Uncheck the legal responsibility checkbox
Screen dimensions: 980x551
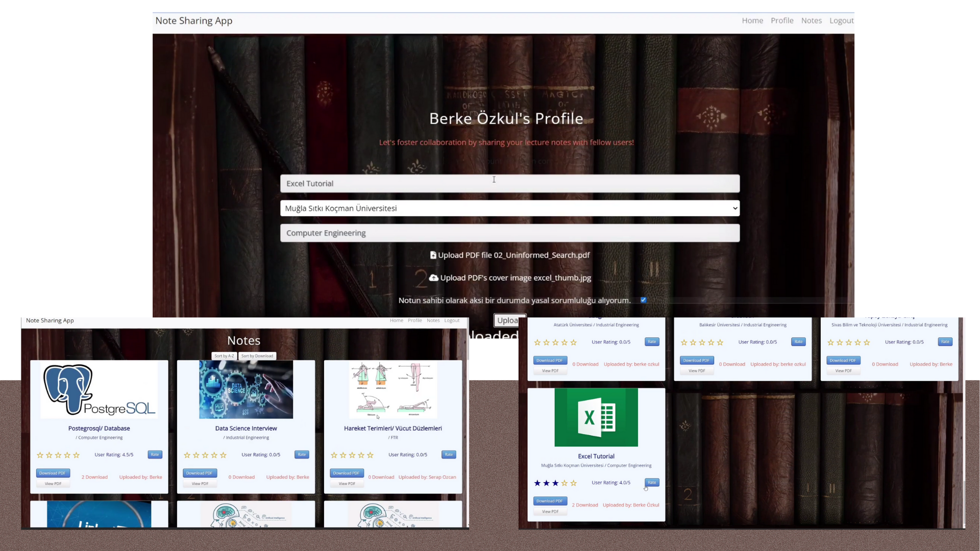pyautogui.click(x=643, y=300)
